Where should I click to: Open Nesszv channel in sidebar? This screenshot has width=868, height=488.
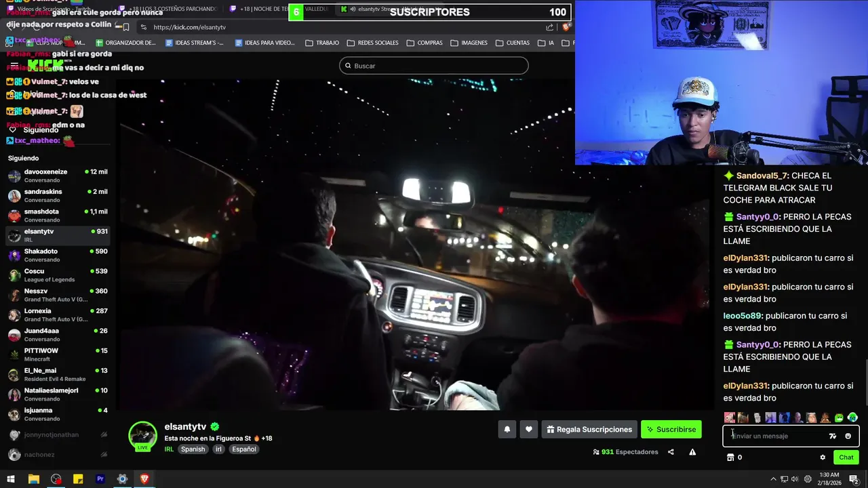pos(58,295)
